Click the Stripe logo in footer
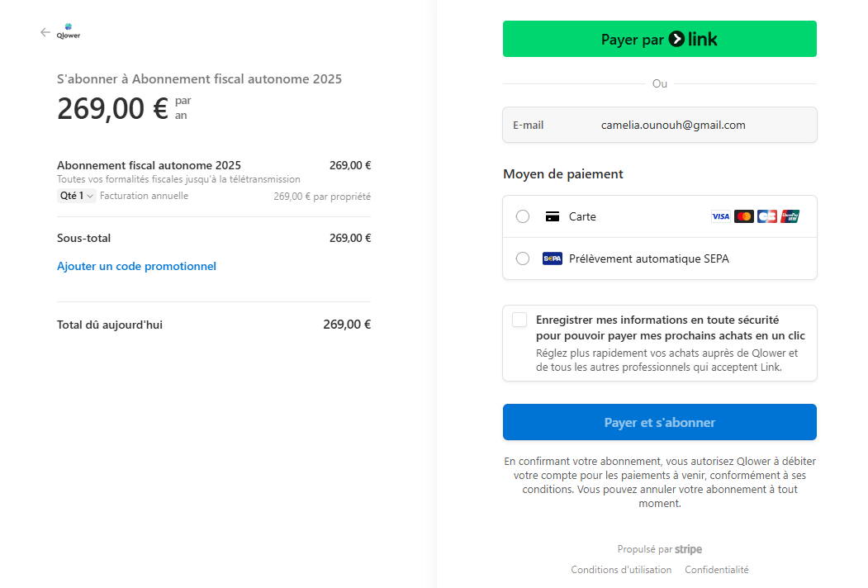 688,549
